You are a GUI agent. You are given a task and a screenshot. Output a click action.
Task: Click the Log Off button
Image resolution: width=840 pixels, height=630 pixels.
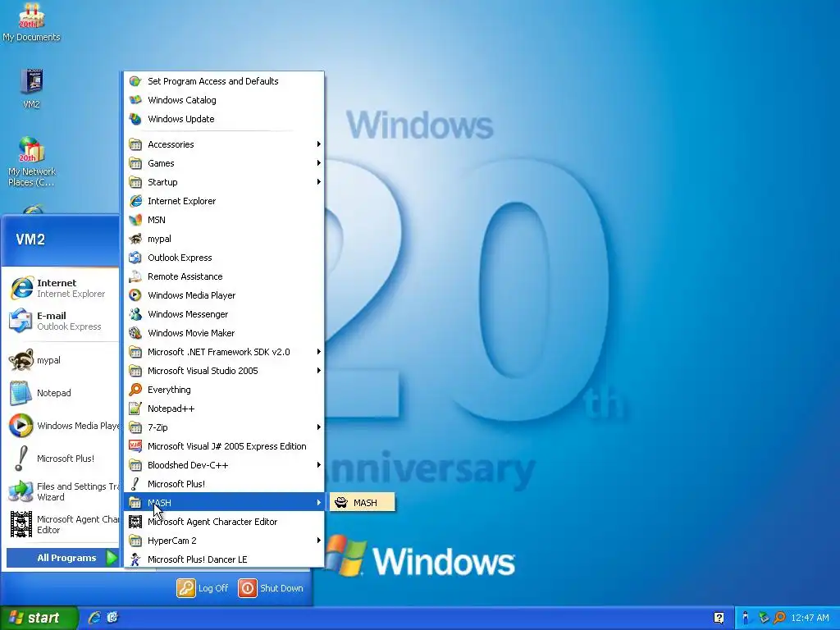pos(203,587)
